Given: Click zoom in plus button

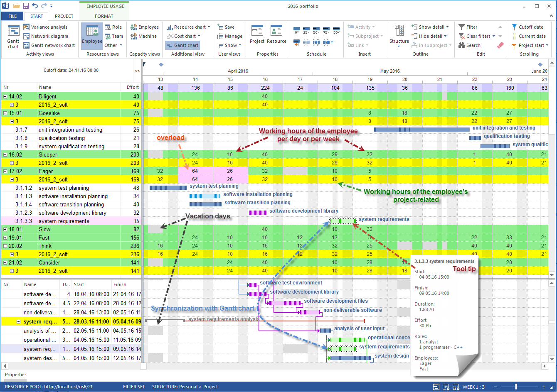Looking at the screenshot, I should 544,387.
